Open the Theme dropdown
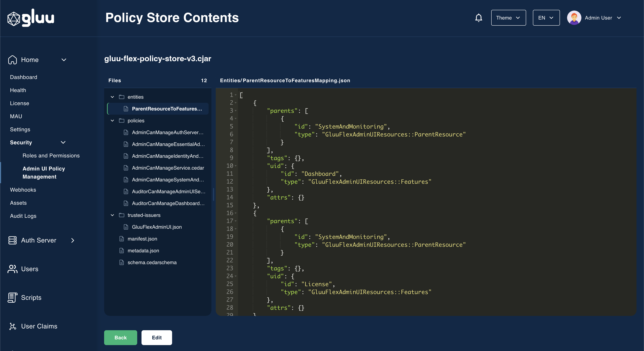 tap(509, 18)
